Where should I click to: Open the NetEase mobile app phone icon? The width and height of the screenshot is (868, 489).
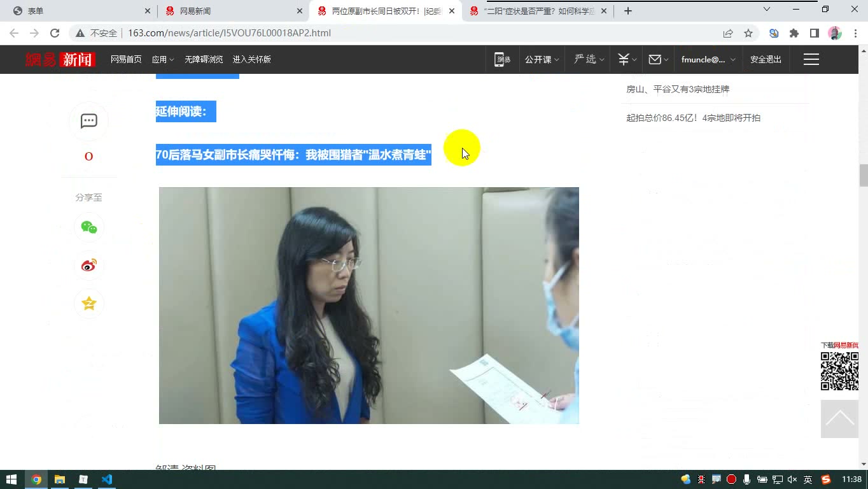pos(502,59)
